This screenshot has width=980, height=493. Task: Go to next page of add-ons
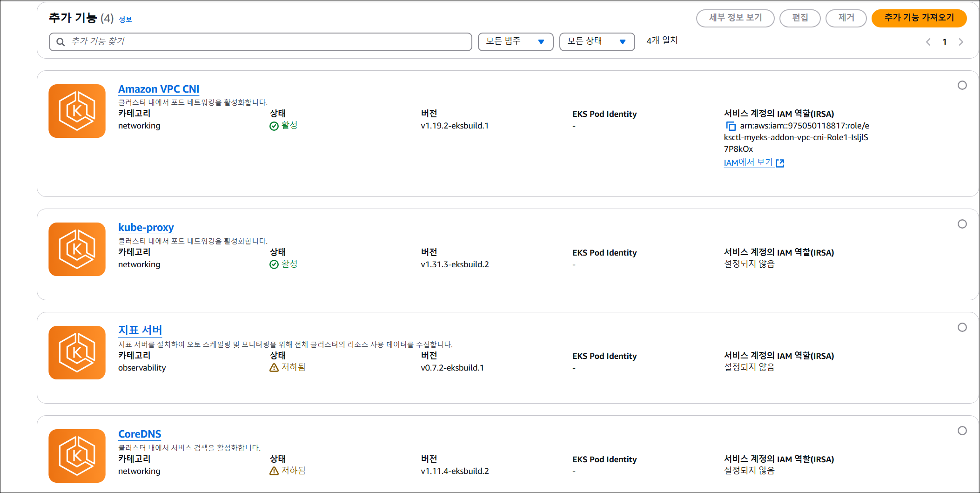(x=961, y=42)
